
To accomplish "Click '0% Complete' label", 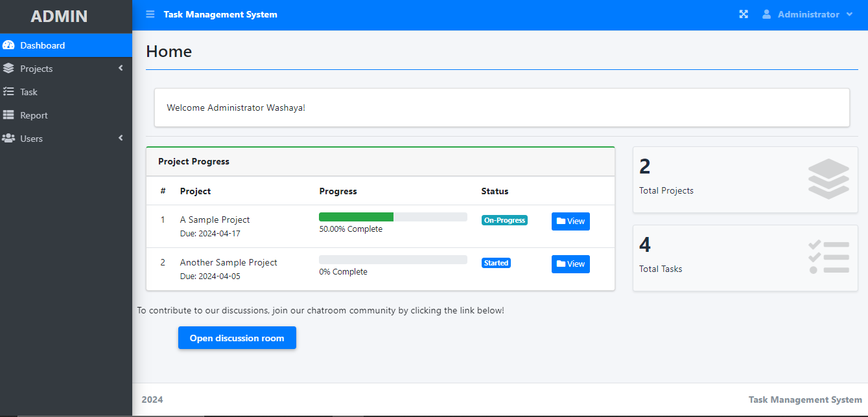I will click(343, 272).
